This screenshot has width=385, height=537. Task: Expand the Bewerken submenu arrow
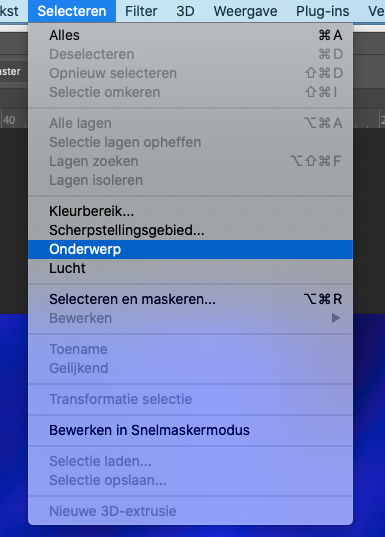(336, 318)
